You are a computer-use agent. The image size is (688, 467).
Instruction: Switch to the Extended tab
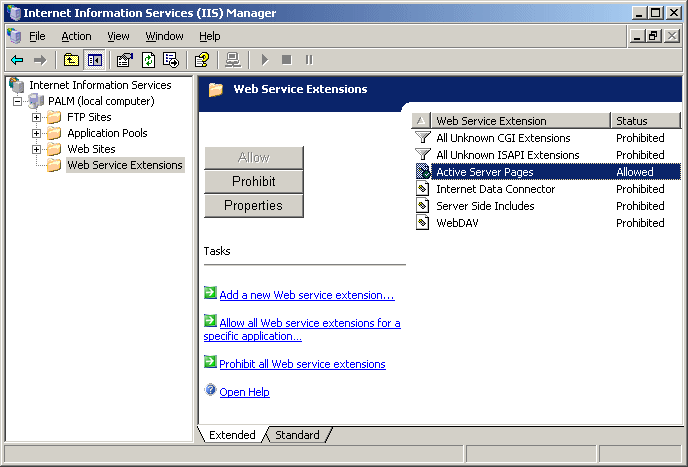point(232,435)
